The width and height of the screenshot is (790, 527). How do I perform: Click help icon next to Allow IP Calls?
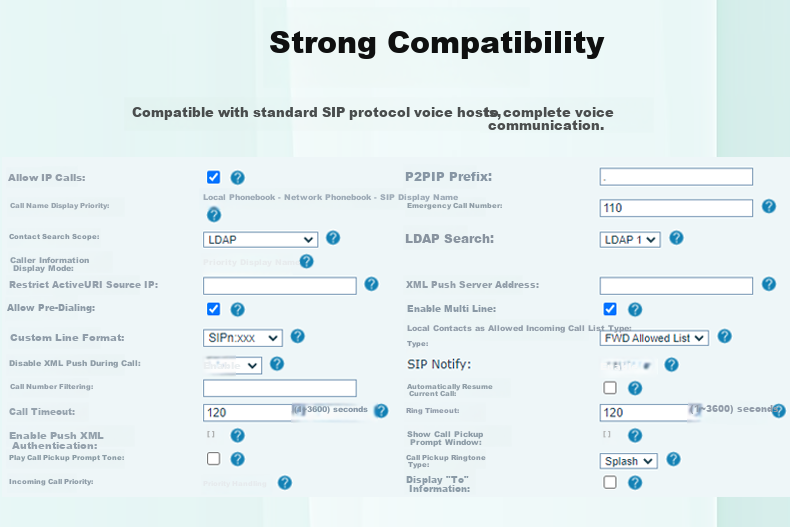[x=237, y=177]
